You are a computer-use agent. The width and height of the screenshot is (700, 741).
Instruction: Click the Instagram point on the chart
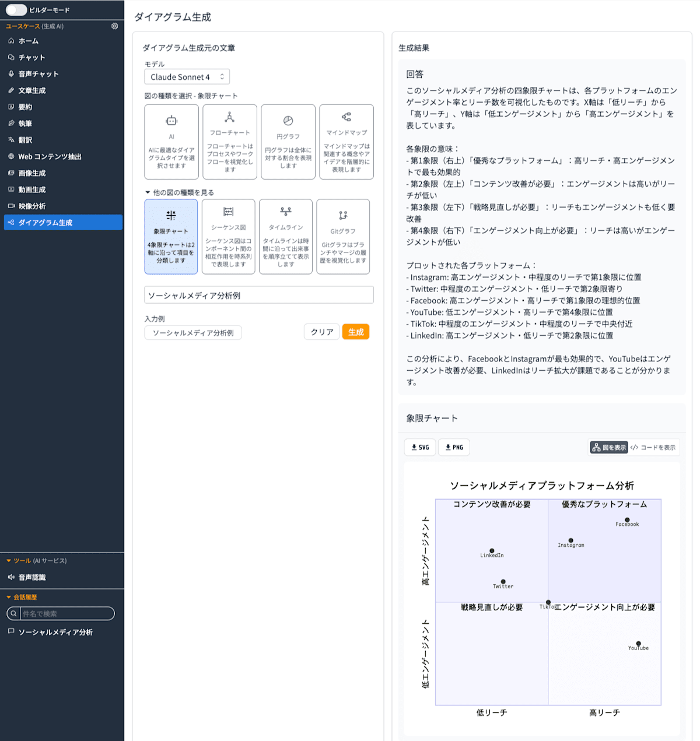coord(570,540)
